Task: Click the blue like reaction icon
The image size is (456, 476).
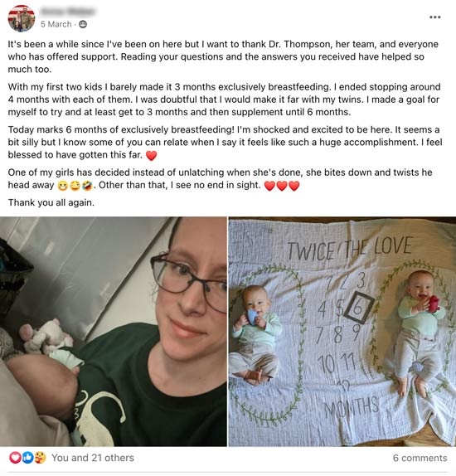Action: 27,458
